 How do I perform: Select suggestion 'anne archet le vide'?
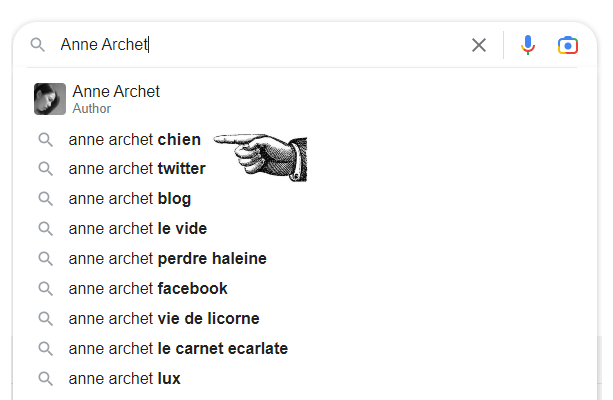pos(138,229)
